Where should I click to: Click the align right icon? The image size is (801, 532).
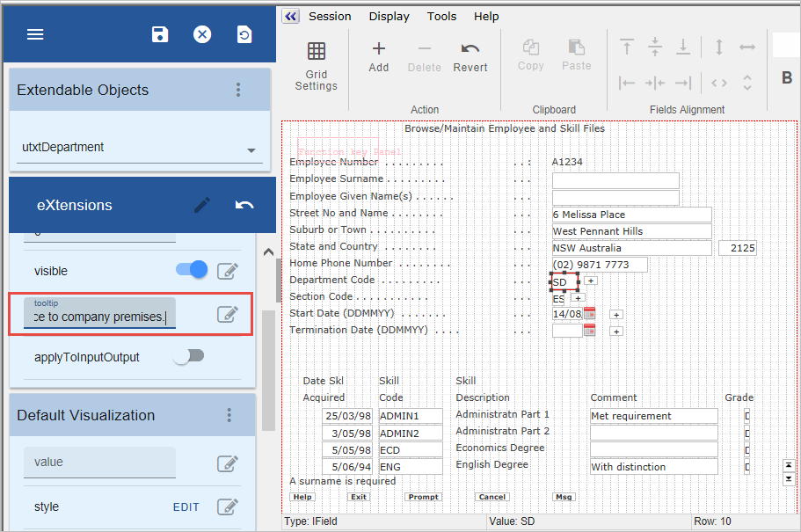683,83
